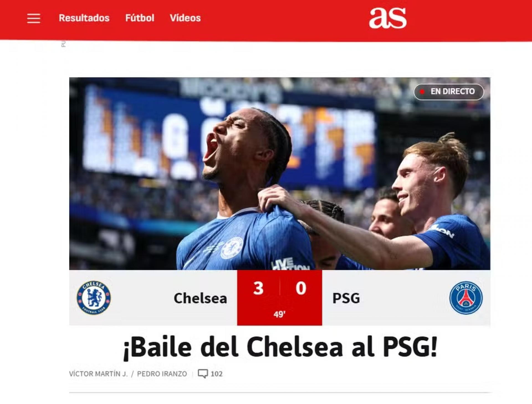Click the 102 comments count
532x404 pixels.
coord(217,374)
